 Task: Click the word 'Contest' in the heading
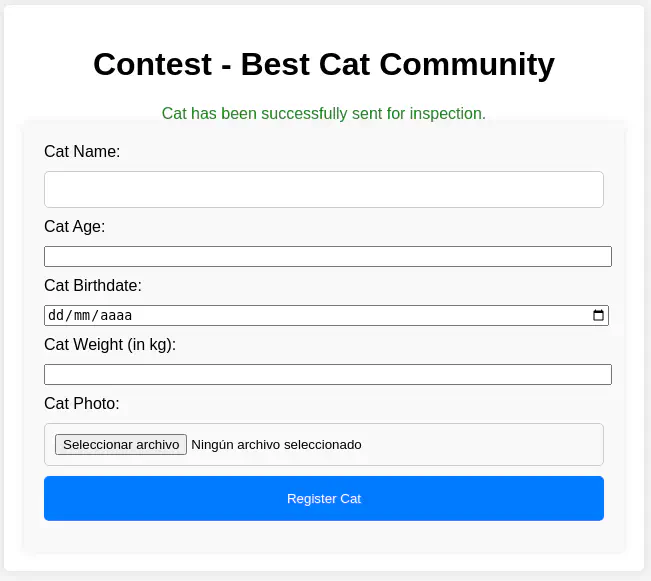click(x=152, y=64)
